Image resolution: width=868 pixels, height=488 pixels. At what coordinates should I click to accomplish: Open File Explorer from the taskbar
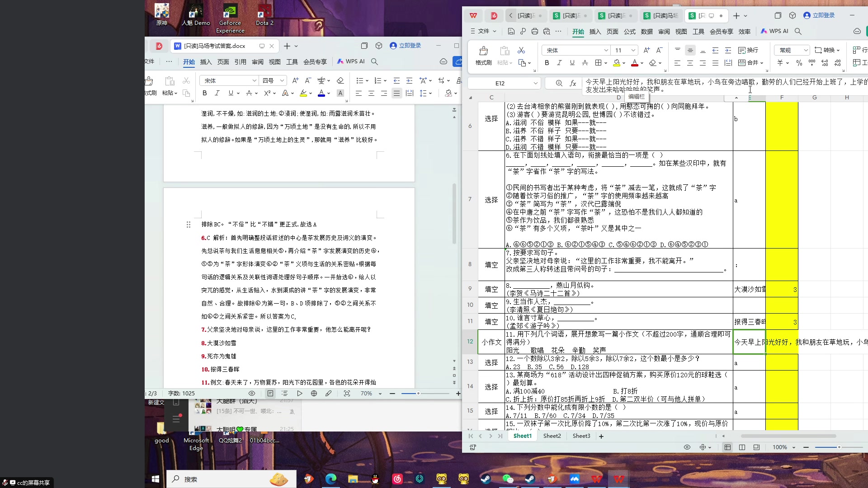point(353,479)
